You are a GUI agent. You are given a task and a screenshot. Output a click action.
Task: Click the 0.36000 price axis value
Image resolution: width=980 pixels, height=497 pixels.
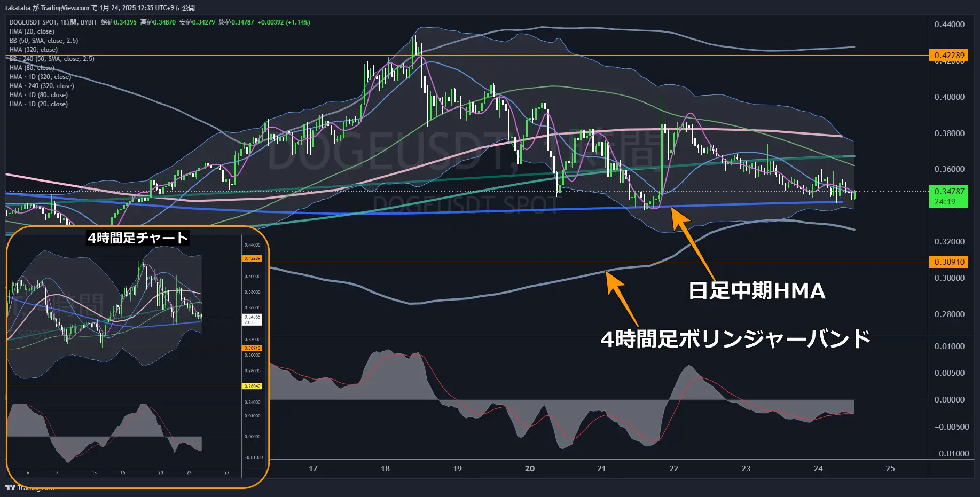pos(949,169)
